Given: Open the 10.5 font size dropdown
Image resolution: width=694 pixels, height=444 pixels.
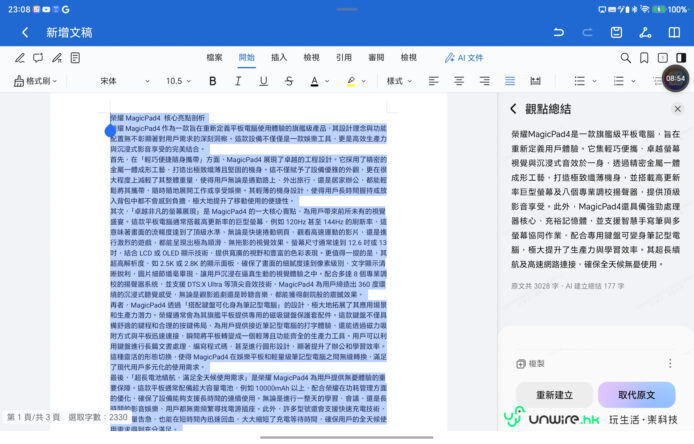Looking at the screenshot, I should click(178, 81).
